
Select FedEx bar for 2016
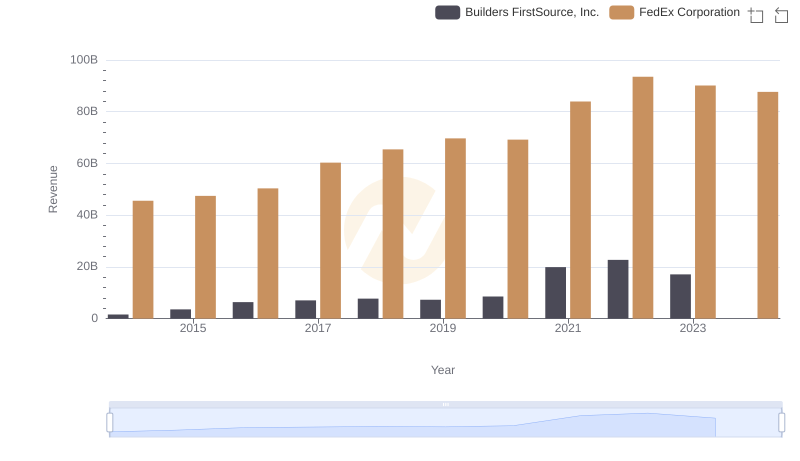268,253
